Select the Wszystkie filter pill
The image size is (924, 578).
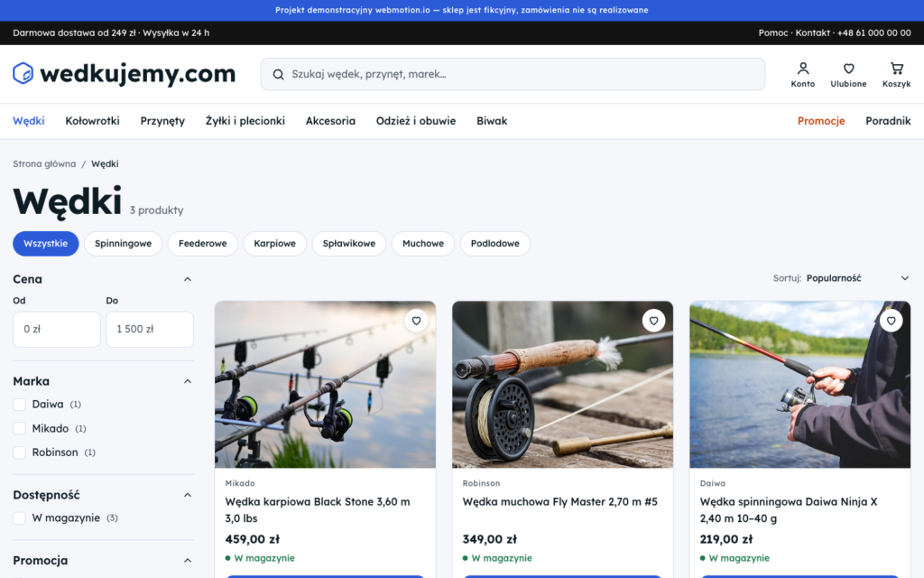pos(46,244)
